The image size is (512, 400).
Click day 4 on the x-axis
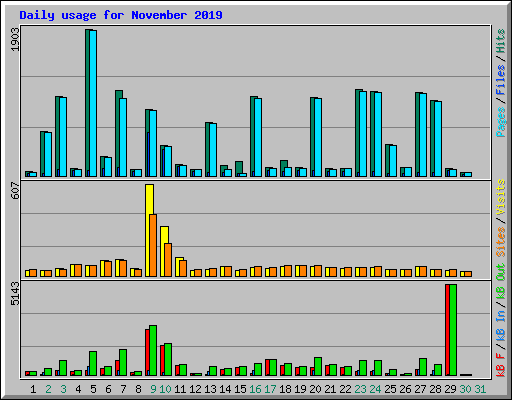pos(78,389)
